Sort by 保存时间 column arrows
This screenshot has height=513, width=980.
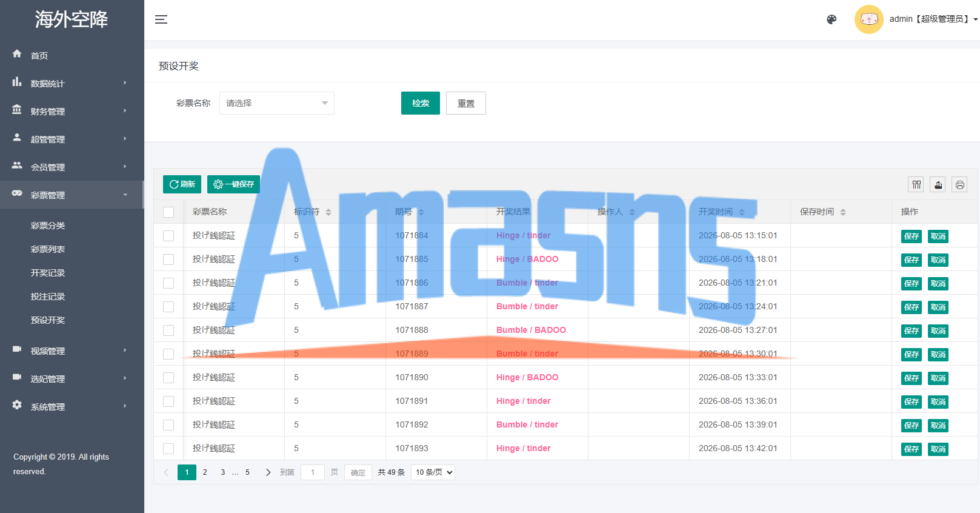coord(843,212)
